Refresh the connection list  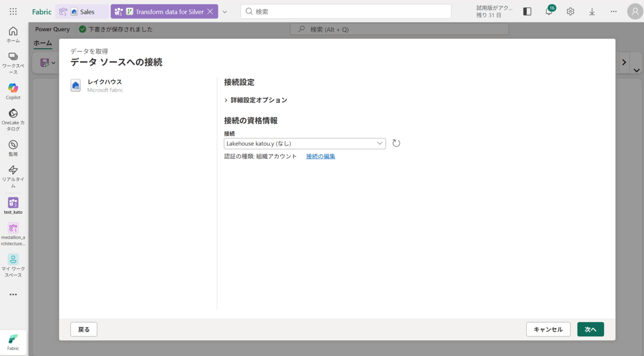[396, 144]
